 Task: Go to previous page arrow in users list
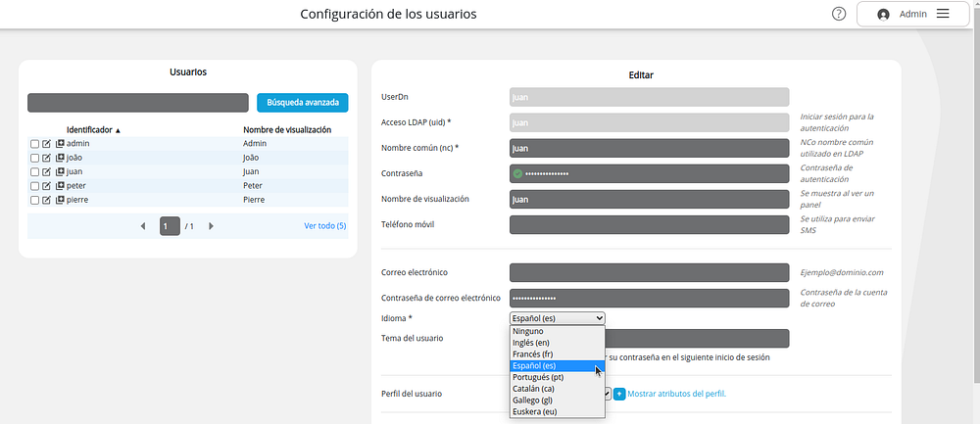pos(143,226)
